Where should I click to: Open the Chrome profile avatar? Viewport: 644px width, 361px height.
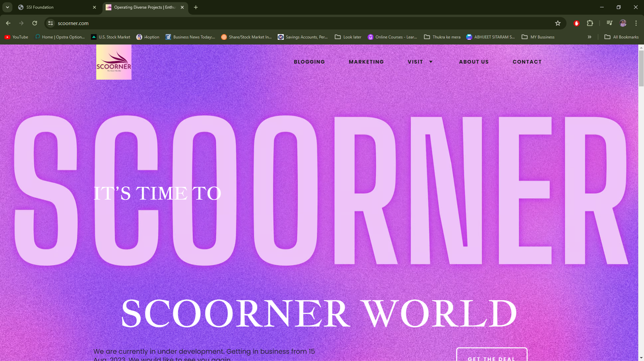623,23
